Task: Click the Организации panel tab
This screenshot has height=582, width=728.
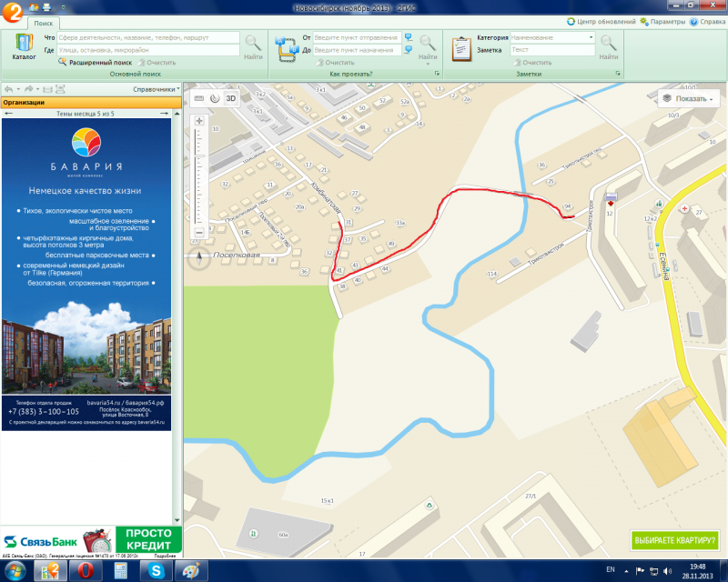Action: (25, 103)
